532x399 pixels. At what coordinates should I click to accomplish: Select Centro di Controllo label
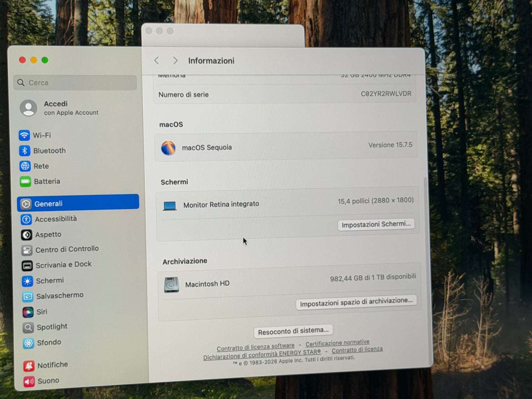[x=67, y=249]
